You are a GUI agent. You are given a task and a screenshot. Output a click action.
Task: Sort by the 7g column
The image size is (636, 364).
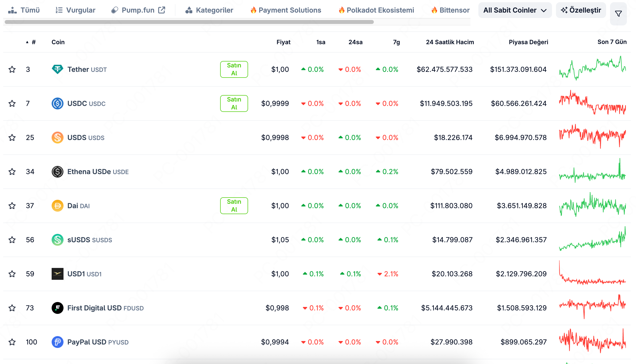[396, 42]
